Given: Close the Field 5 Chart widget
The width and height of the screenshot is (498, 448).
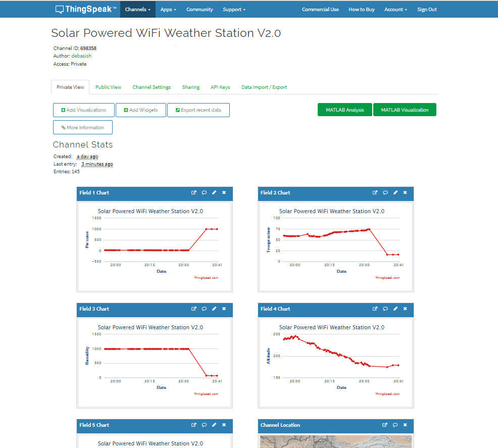Looking at the screenshot, I should click(224, 425).
